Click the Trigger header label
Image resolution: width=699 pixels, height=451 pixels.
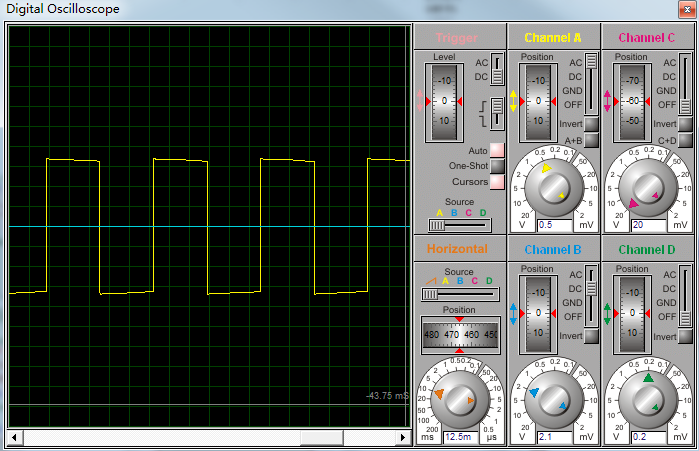tap(457, 38)
